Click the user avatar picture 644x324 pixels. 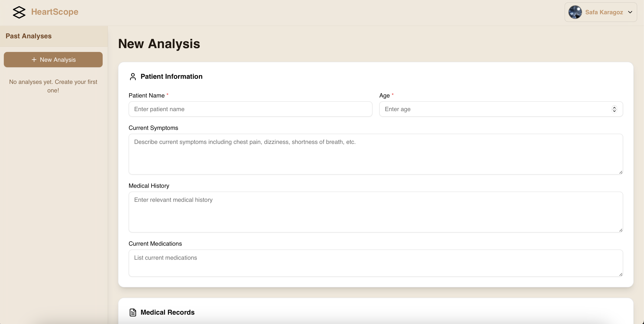click(575, 12)
